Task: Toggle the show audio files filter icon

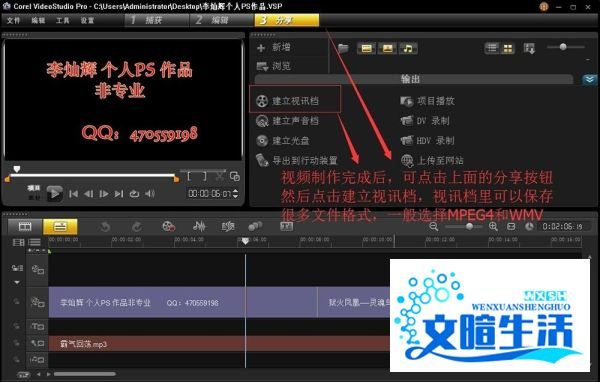Action: coord(408,48)
